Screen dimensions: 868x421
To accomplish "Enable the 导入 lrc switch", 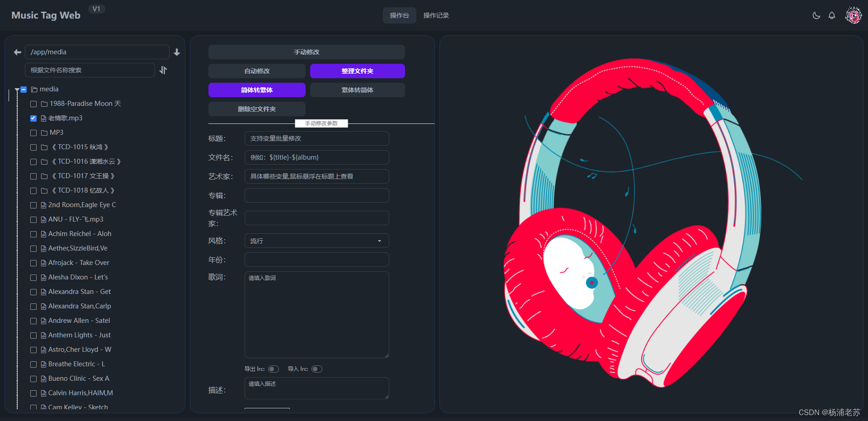I will pyautogui.click(x=317, y=369).
